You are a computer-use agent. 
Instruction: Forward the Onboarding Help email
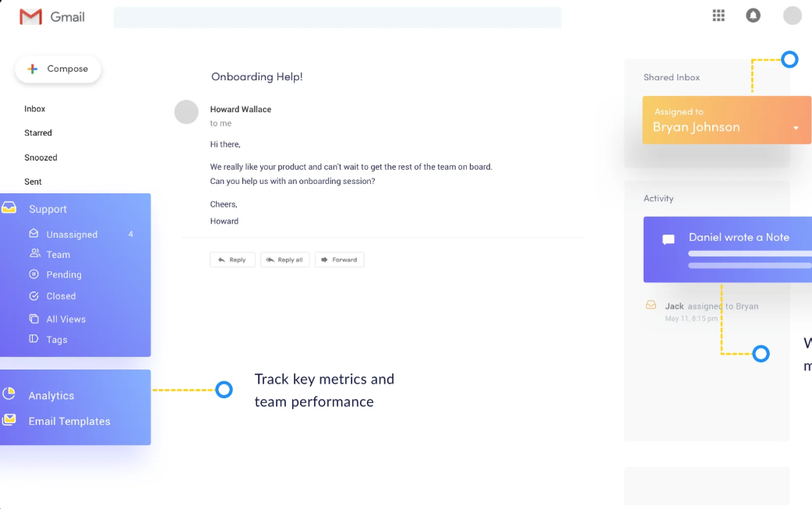click(x=339, y=260)
